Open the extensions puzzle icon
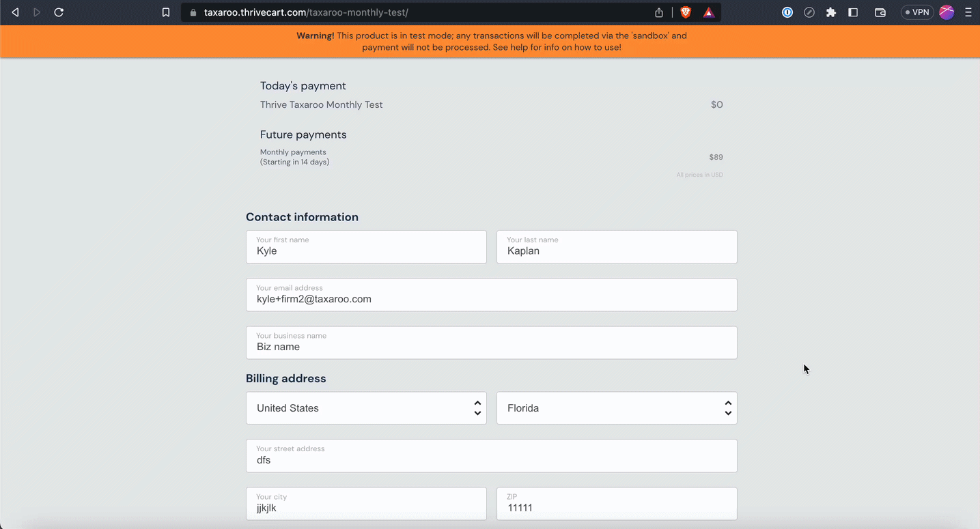 point(831,12)
